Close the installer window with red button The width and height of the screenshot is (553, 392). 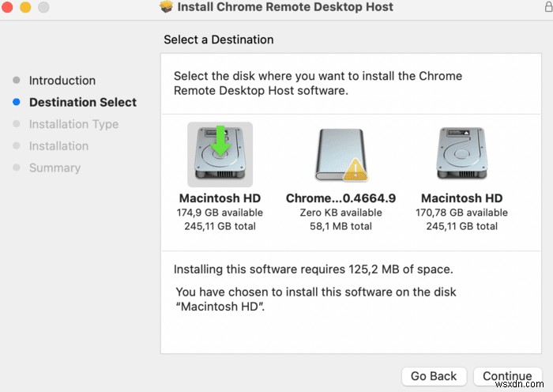point(9,7)
